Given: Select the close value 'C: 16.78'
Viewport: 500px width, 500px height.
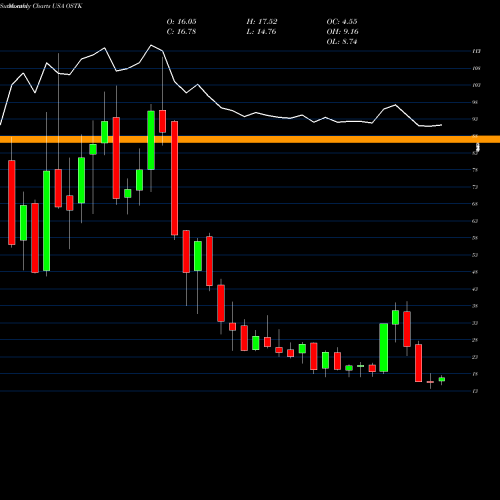Looking at the screenshot, I should (x=181, y=32).
